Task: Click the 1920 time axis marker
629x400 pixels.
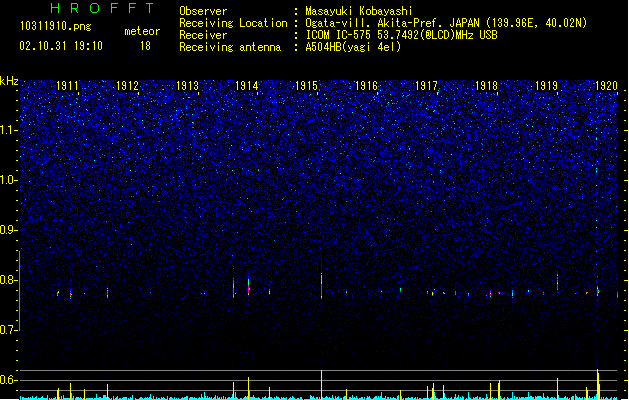Action: (606, 86)
